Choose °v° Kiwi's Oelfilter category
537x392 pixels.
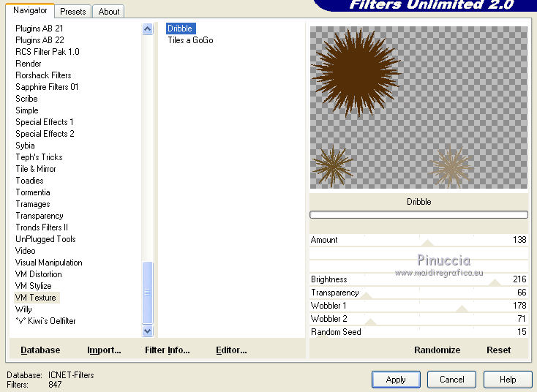(45, 321)
